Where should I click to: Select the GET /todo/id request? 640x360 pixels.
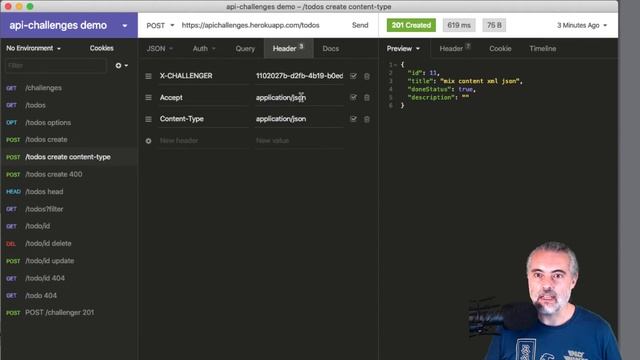(x=69, y=226)
